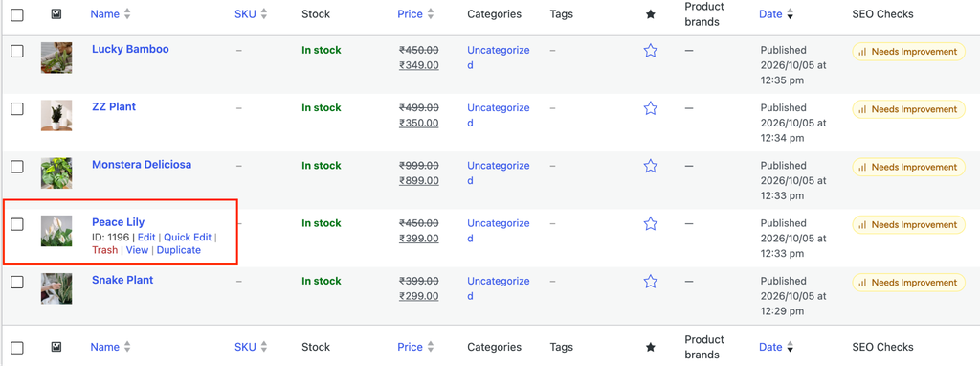Feature the Snake Plant via star icon
Image resolution: width=980 pixels, height=366 pixels.
click(651, 282)
